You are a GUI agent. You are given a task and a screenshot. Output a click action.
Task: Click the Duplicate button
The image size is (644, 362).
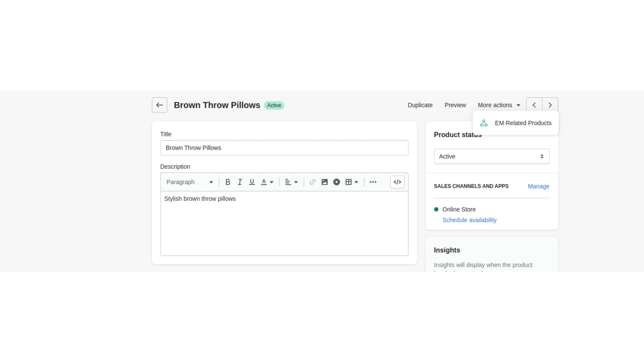(420, 105)
